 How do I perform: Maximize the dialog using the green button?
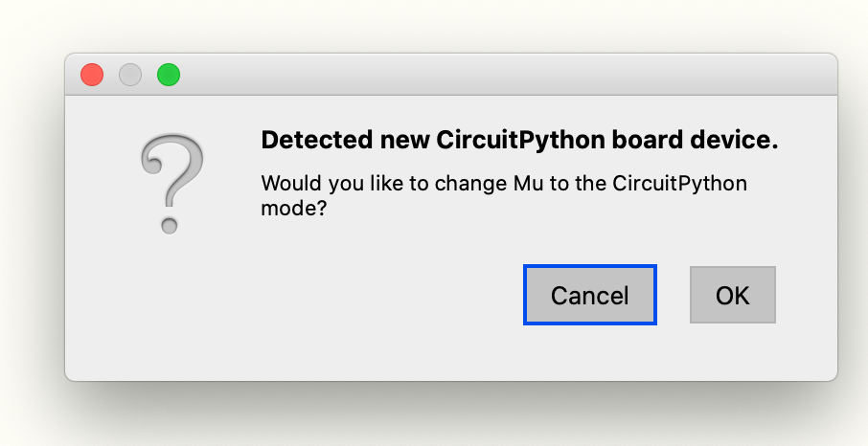tap(169, 75)
